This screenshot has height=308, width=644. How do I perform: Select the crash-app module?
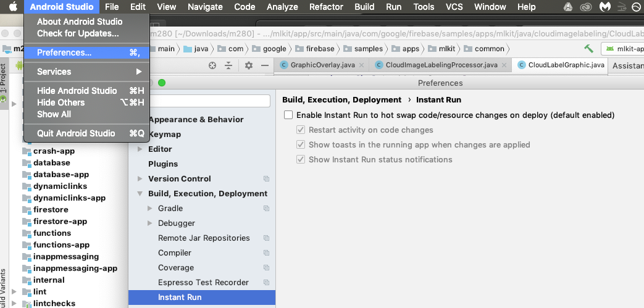tap(54, 151)
